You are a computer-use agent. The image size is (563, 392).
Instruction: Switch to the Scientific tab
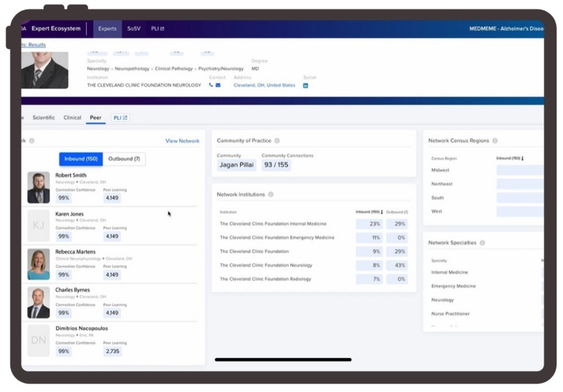tap(43, 117)
